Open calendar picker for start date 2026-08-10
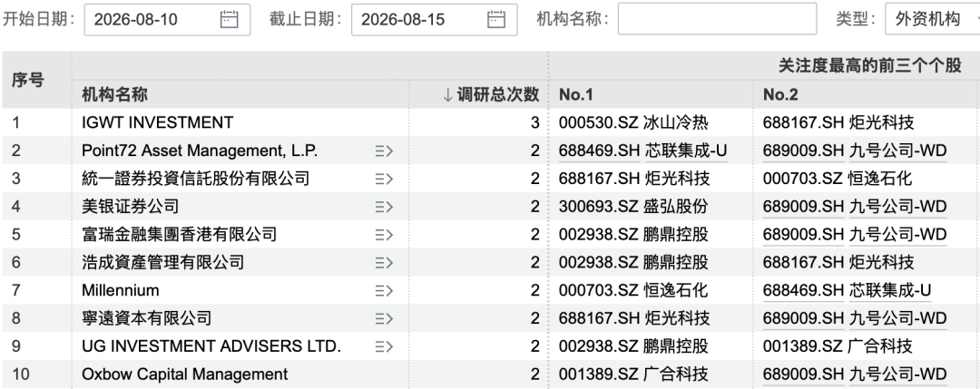 [230, 19]
